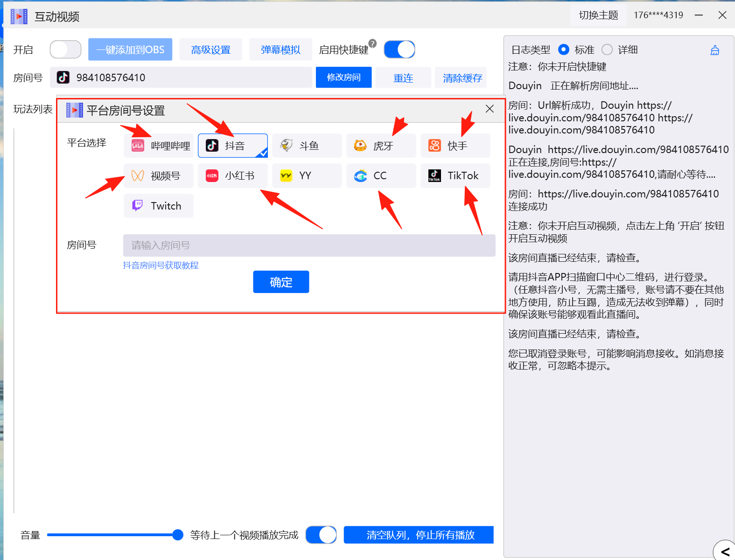Click the clear log broom icon
The height and width of the screenshot is (560, 735).
(715, 50)
